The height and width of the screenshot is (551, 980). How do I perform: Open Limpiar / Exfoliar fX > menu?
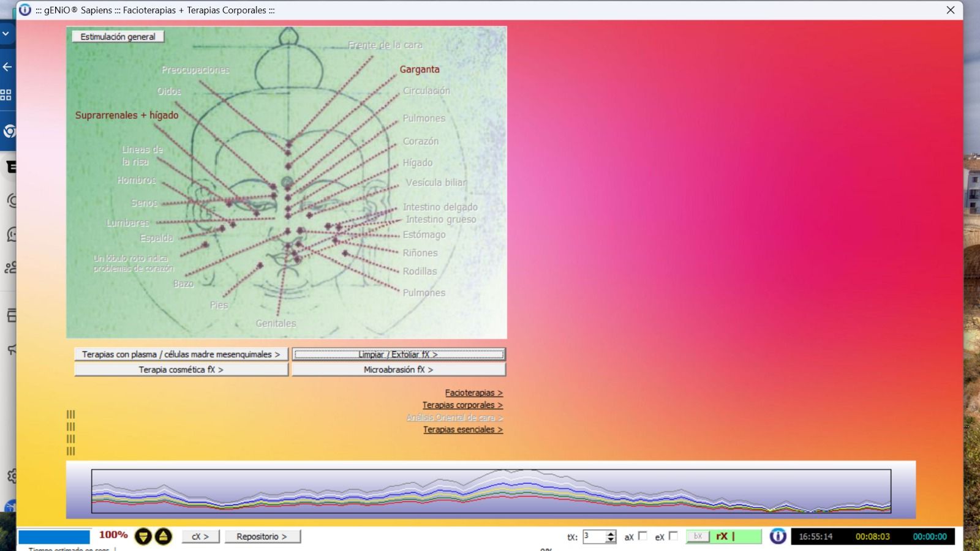[398, 354]
